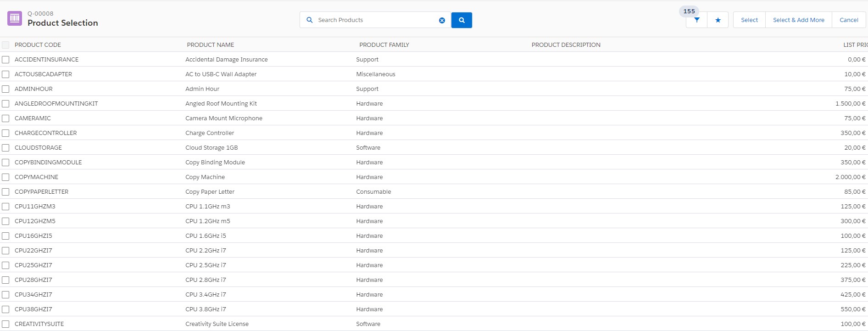Enable the CPU38GHZI7 product checkbox

(6, 309)
